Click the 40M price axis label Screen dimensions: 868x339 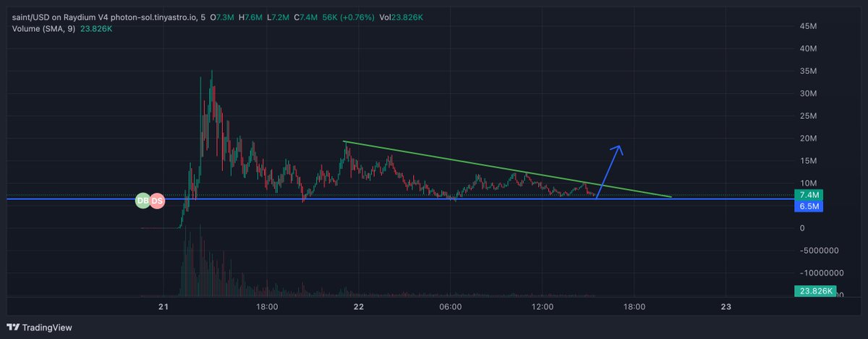point(808,49)
